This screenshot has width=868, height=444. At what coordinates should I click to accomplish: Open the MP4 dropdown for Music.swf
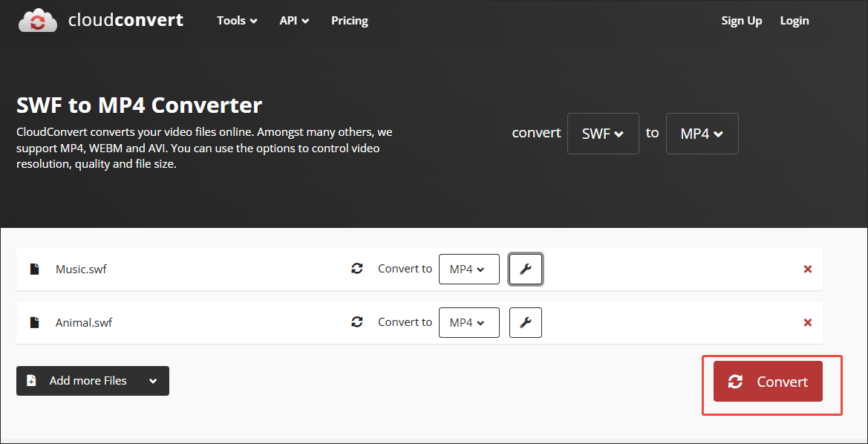point(469,269)
